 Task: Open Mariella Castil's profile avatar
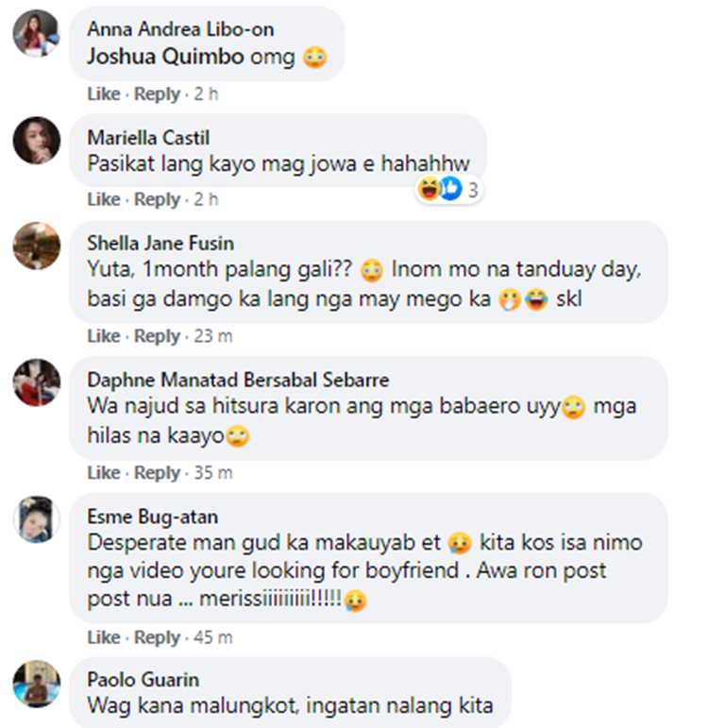point(37,141)
